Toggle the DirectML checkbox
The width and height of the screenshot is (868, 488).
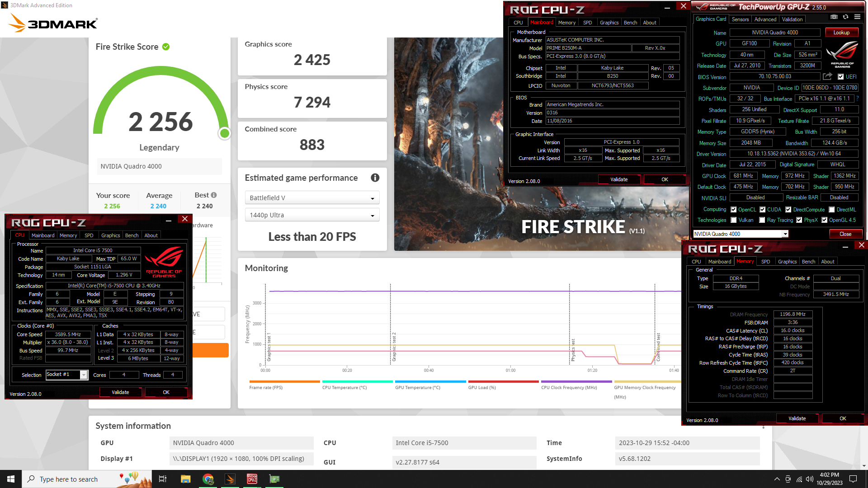831,209
